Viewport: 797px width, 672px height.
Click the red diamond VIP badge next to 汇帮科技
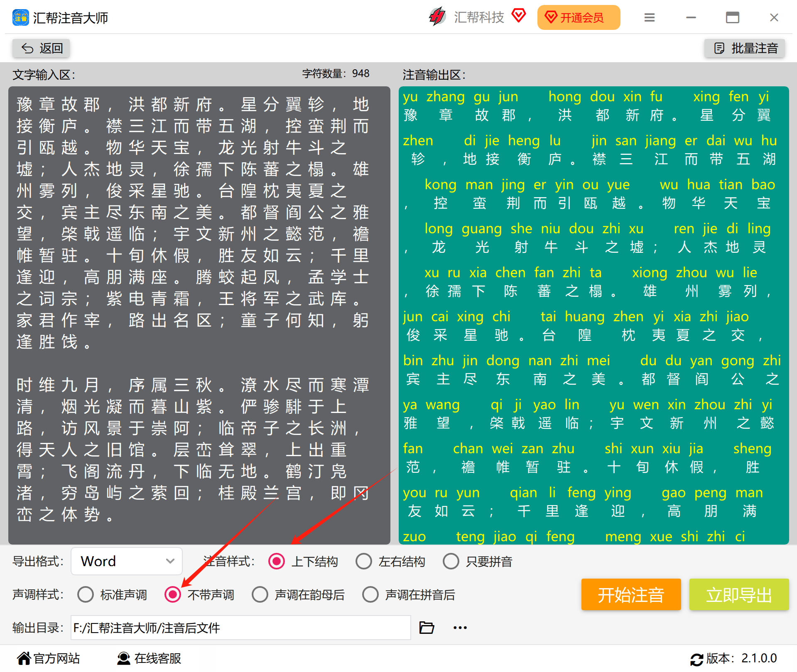(518, 15)
